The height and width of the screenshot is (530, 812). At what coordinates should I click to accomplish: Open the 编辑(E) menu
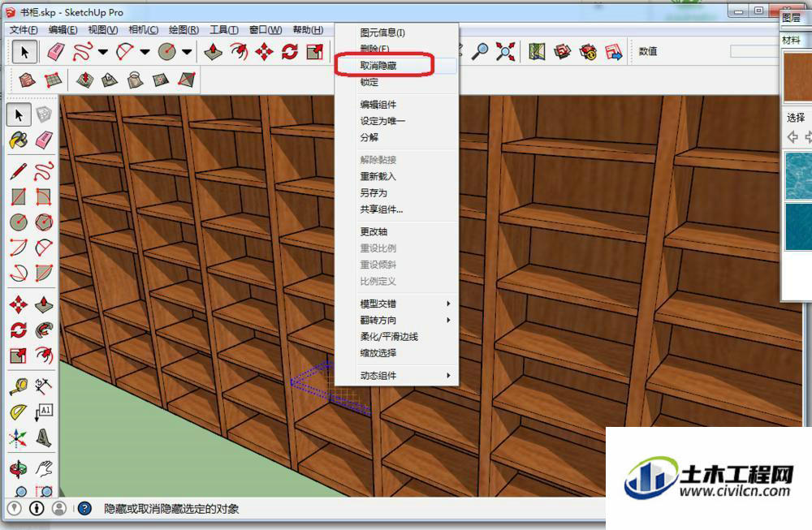[x=63, y=29]
